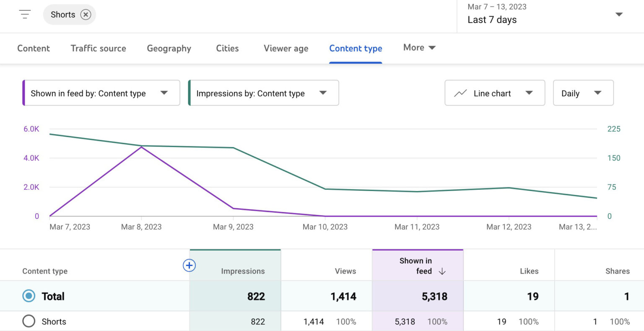Select the Shorts row radio button
This screenshot has height=331, width=644.
[x=29, y=321]
